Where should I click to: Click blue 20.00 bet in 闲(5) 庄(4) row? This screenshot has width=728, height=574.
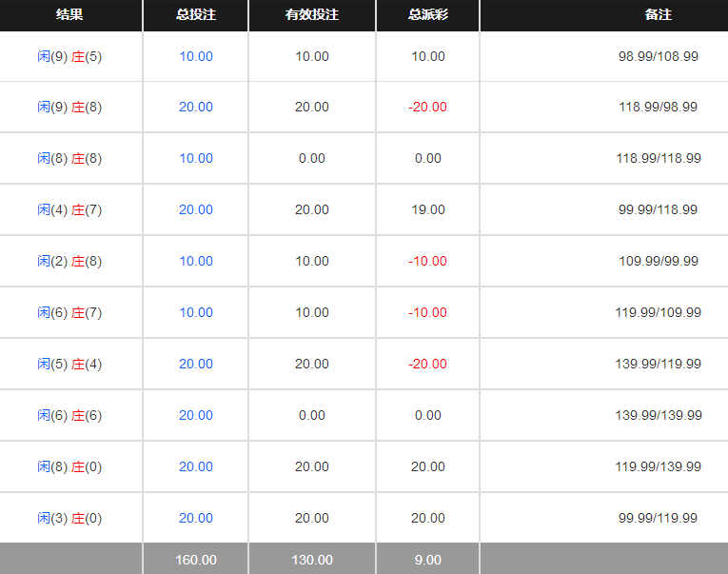coord(196,364)
